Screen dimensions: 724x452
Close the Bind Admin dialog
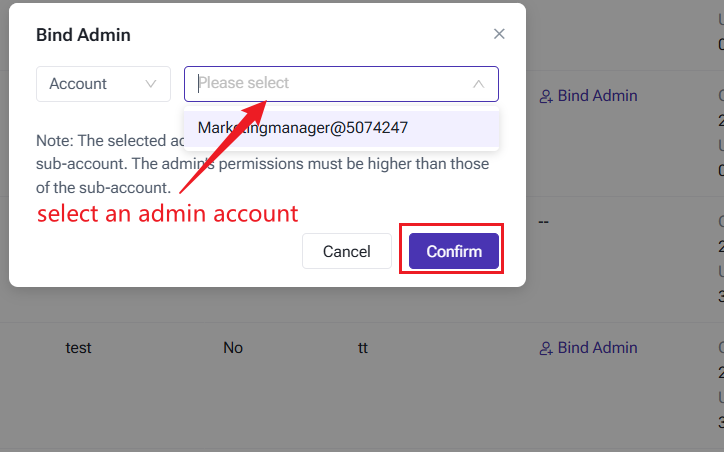(x=499, y=34)
